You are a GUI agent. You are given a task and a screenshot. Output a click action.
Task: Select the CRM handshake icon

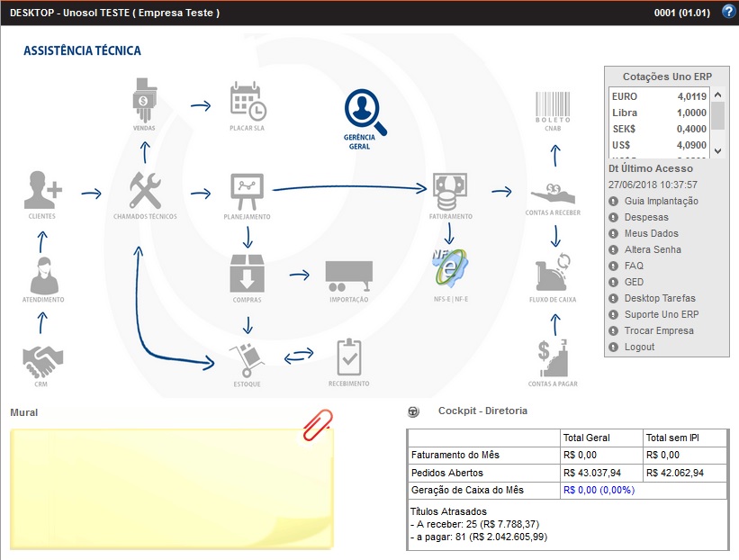41,360
